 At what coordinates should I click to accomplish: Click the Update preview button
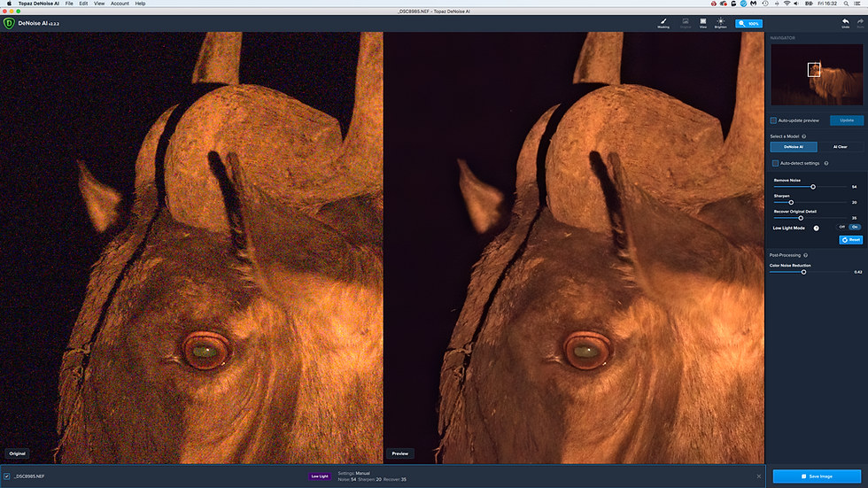coord(847,120)
